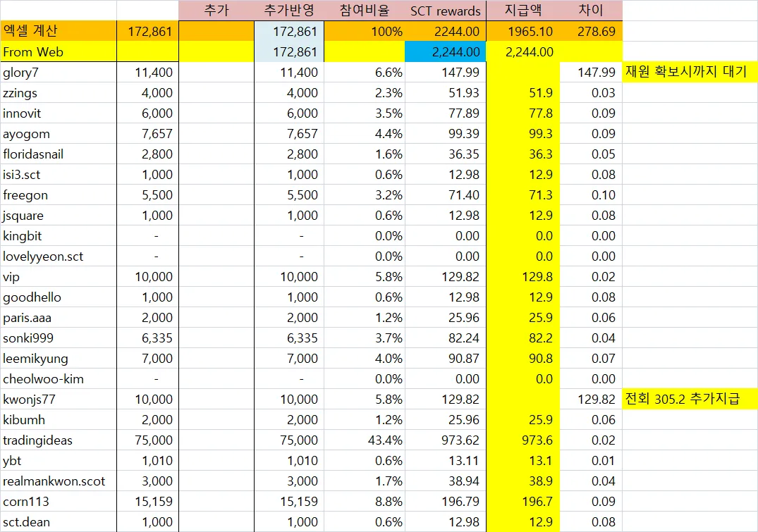Image resolution: width=758 pixels, height=532 pixels.
Task: Select the 51.93 rewards cell for zzings
Action: (445, 93)
